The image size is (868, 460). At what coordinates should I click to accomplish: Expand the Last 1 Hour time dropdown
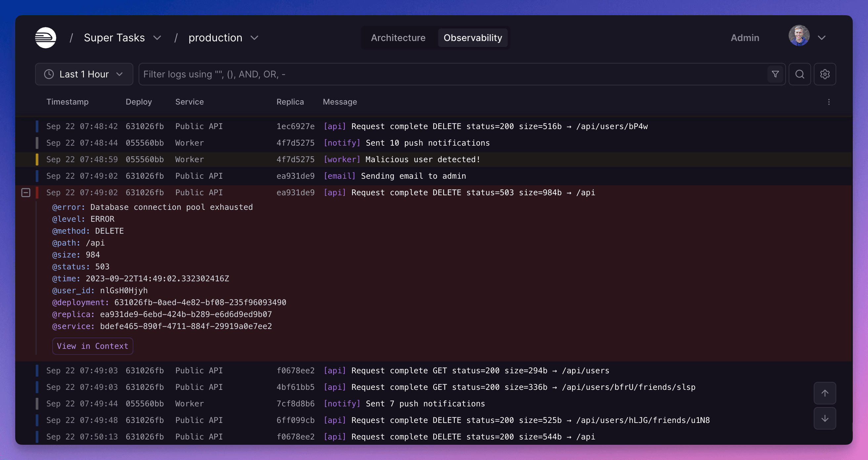pyautogui.click(x=84, y=73)
